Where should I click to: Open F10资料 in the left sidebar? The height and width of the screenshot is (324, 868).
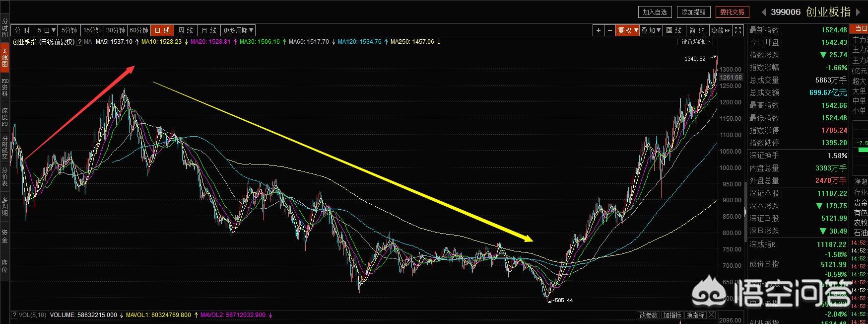tap(5, 86)
